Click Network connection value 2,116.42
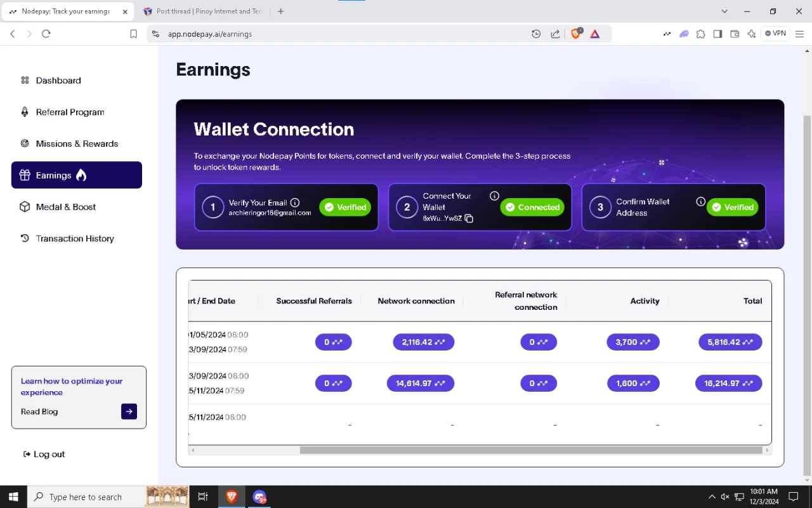This screenshot has height=508, width=812. click(424, 342)
